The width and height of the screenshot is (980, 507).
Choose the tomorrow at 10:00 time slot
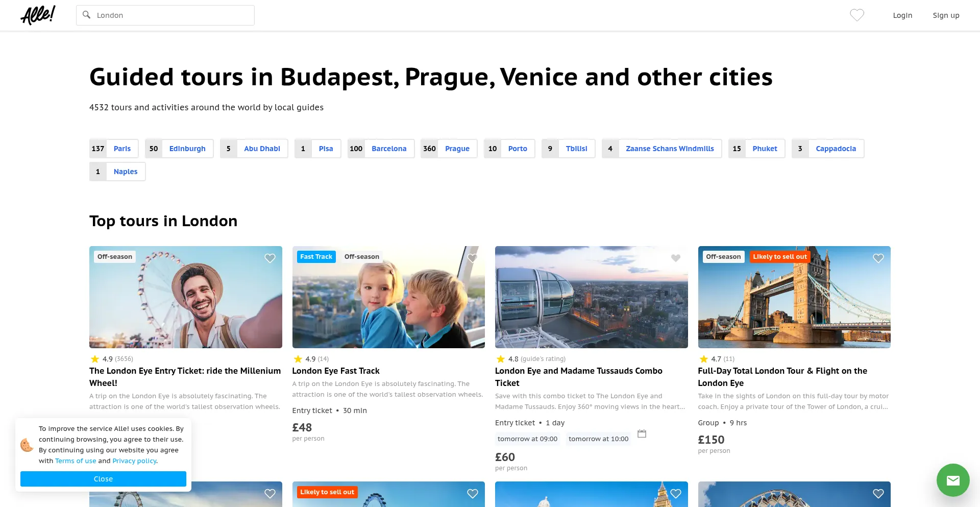pyautogui.click(x=598, y=439)
